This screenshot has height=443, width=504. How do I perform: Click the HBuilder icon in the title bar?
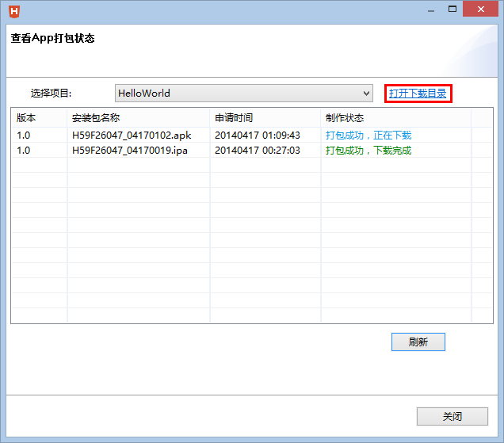14,11
